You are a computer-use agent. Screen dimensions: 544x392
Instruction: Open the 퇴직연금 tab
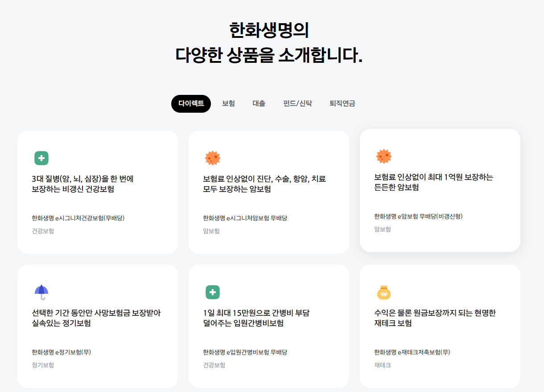tap(342, 104)
